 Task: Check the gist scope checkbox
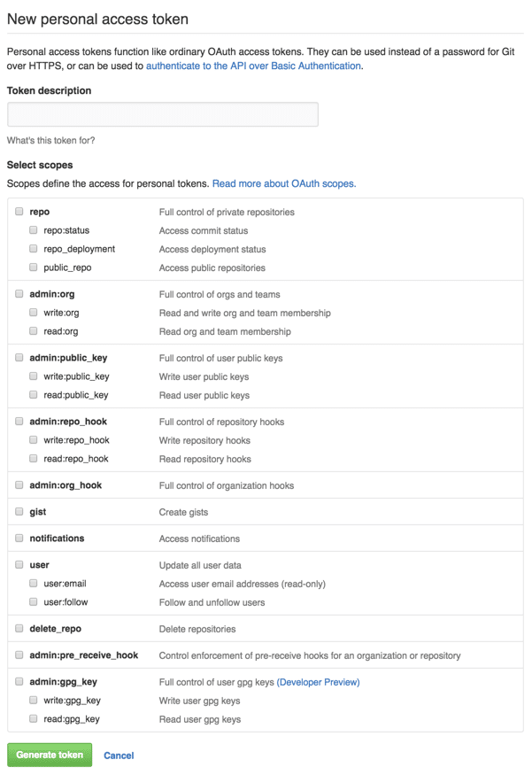[19, 512]
